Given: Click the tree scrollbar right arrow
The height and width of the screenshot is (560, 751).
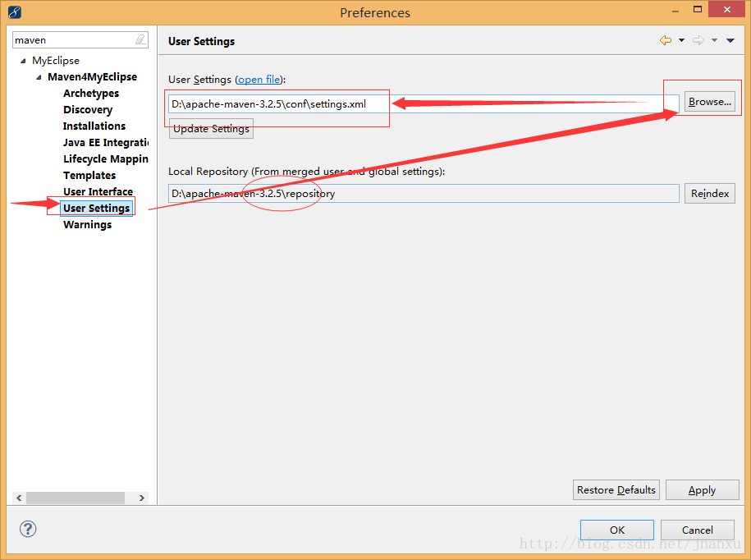Looking at the screenshot, I should 142,498.
